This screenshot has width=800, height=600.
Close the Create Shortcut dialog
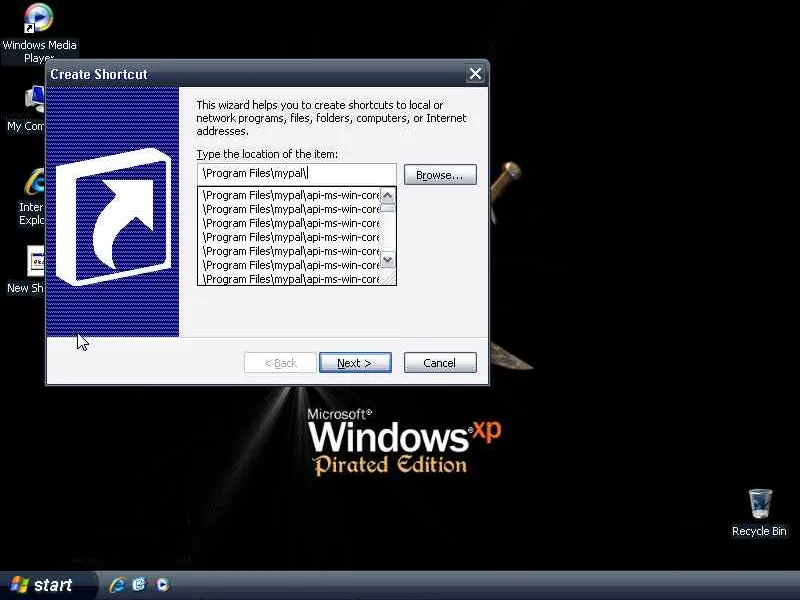[x=475, y=74]
